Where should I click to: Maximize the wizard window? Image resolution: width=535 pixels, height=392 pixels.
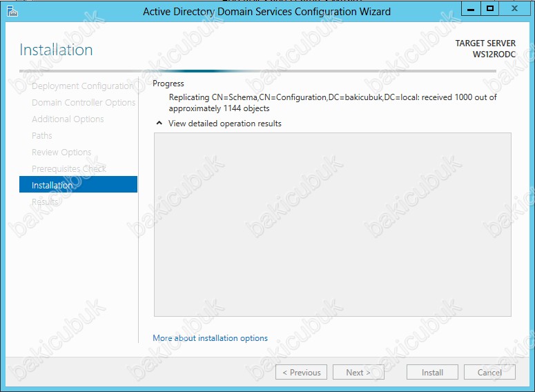click(490, 9)
